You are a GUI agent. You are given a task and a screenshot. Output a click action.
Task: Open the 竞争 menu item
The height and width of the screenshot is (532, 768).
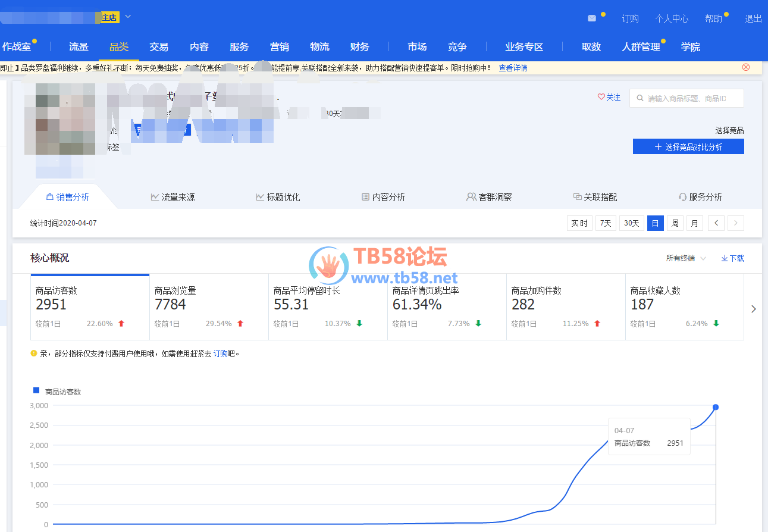coord(457,47)
